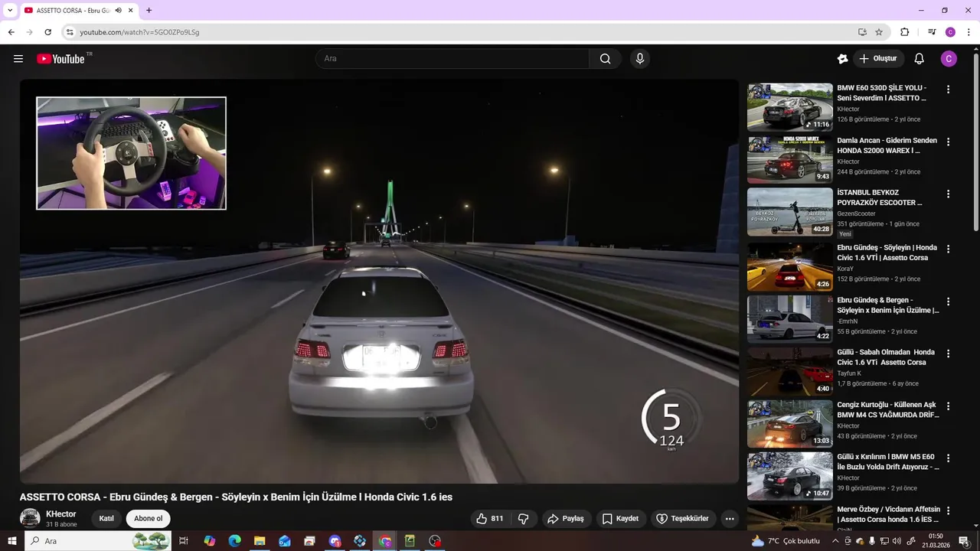Image resolution: width=980 pixels, height=551 pixels.
Task: Open options for BMW E60 530D ŞİLE YOLU video
Action: [948, 90]
